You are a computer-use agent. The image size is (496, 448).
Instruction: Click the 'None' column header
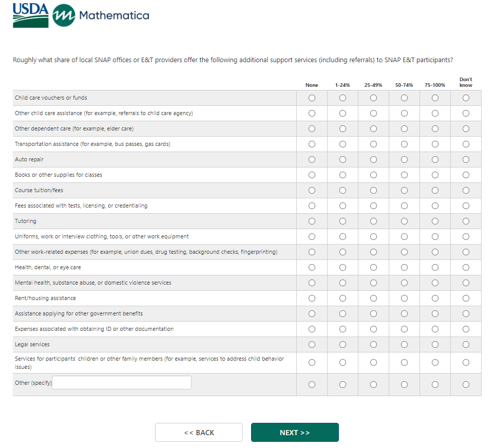312,85
